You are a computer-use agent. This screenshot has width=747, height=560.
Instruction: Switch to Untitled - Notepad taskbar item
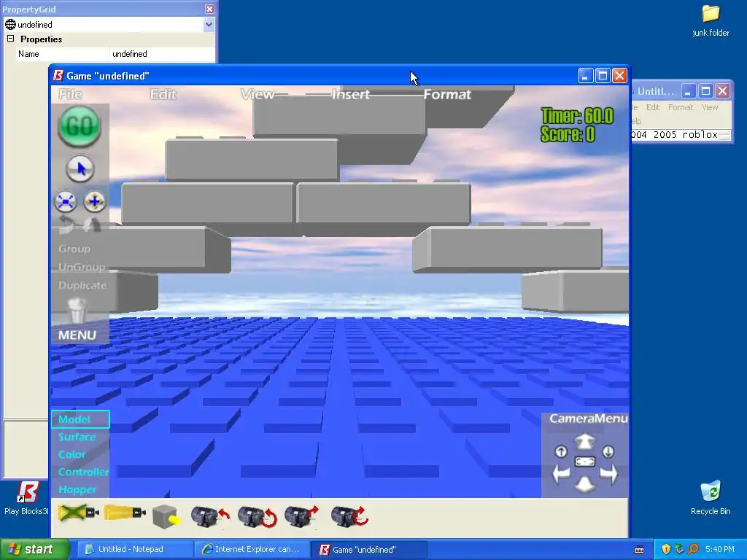(134, 550)
